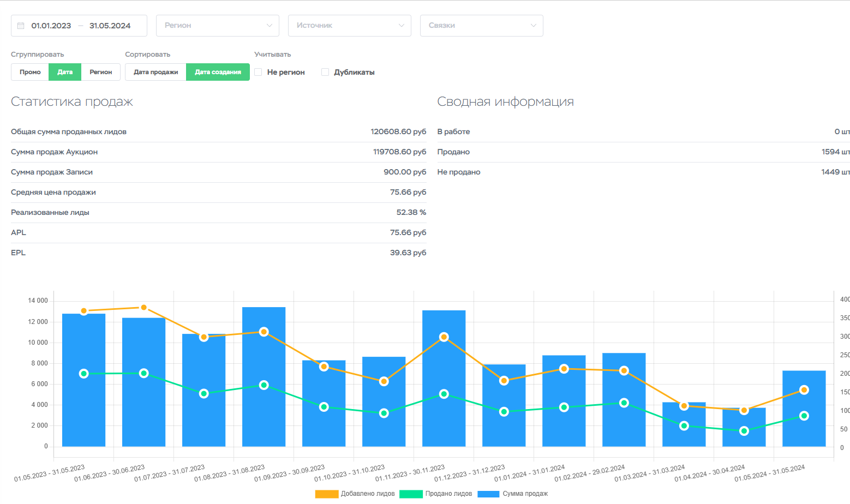The image size is (850, 504).
Task: Sort by Дата продажи
Action: 156,72
